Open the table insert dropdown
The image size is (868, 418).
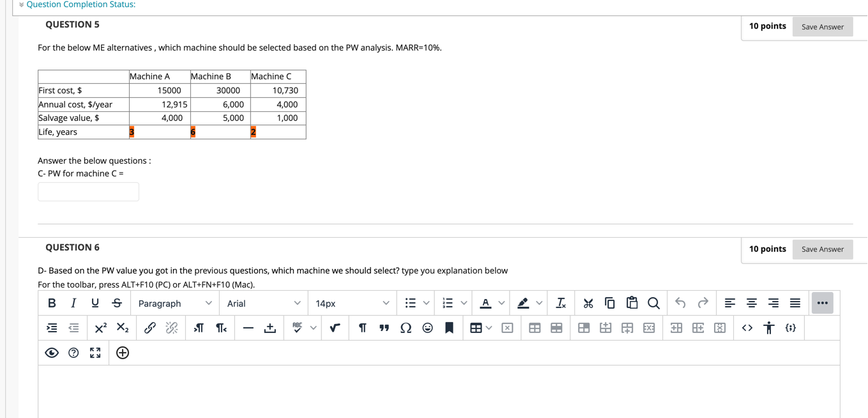[x=481, y=328]
